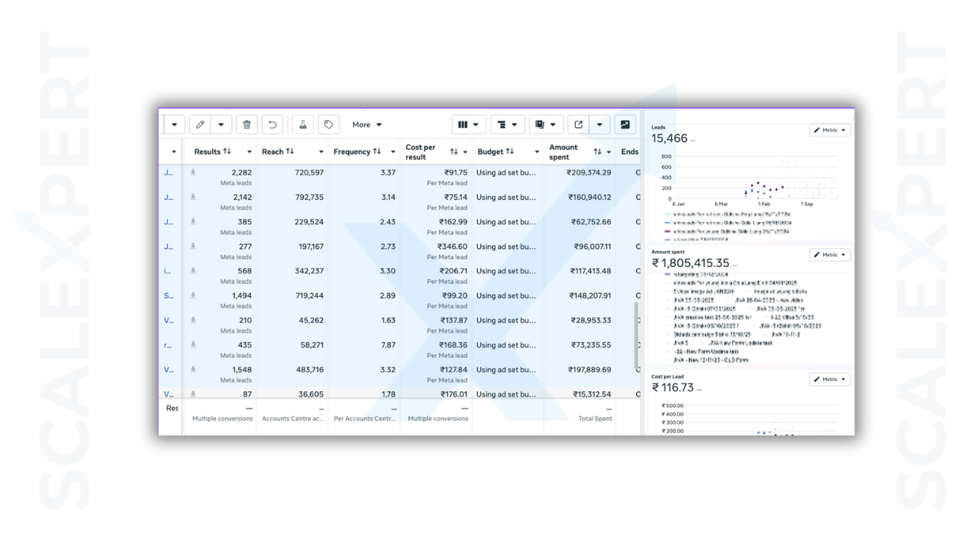The height and width of the screenshot is (551, 980).
Task: Click the pencil Edit icon in toolbar
Action: point(200,125)
